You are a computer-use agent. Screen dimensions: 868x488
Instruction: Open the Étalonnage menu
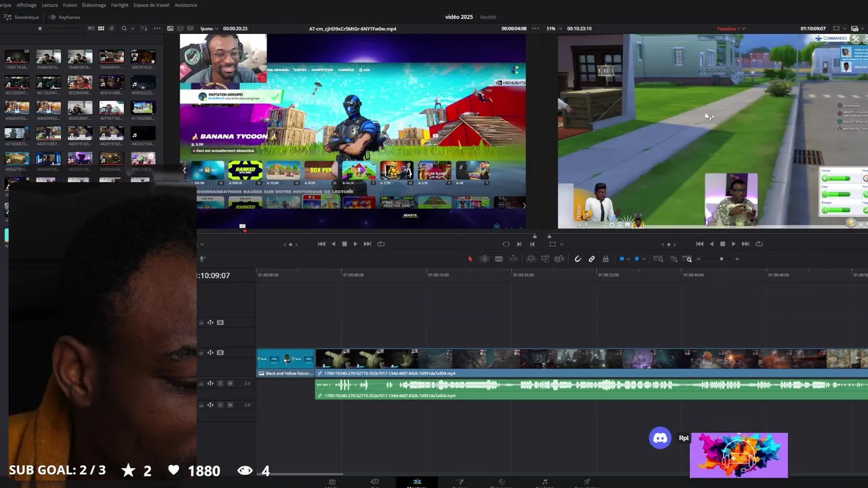94,5
